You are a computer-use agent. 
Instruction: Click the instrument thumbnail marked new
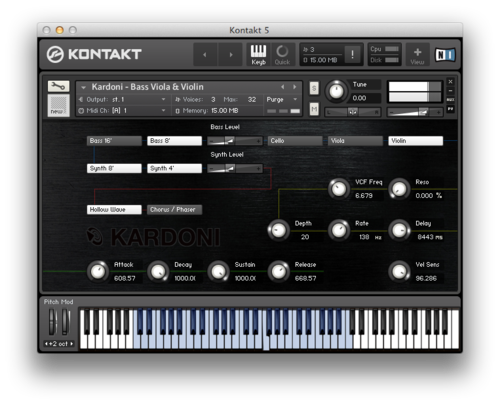(x=58, y=105)
